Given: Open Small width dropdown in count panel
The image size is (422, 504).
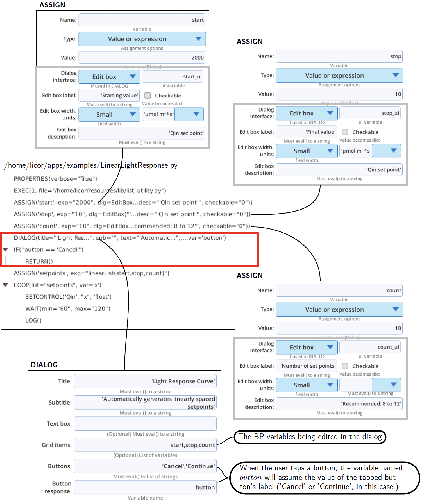Looking at the screenshot, I should click(307, 385).
